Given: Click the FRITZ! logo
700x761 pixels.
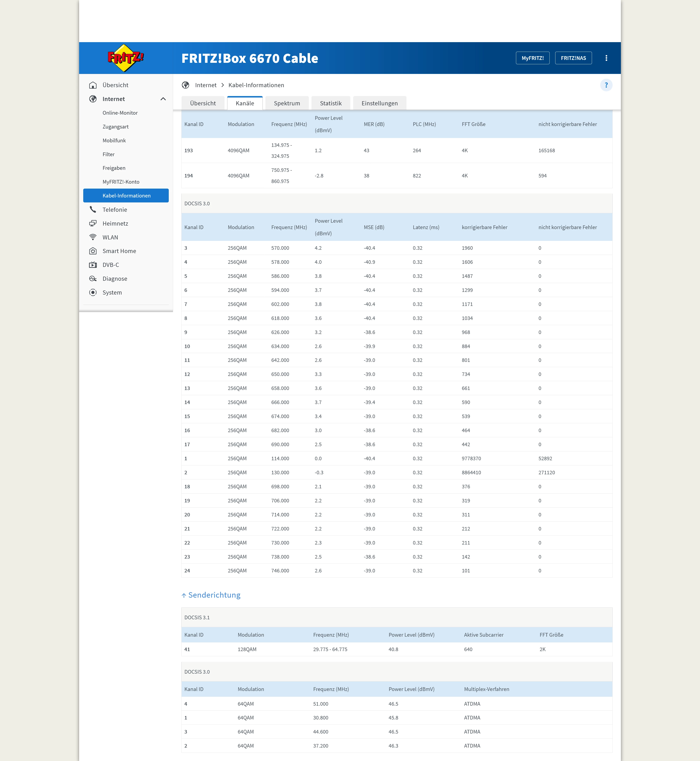Looking at the screenshot, I should coord(125,58).
